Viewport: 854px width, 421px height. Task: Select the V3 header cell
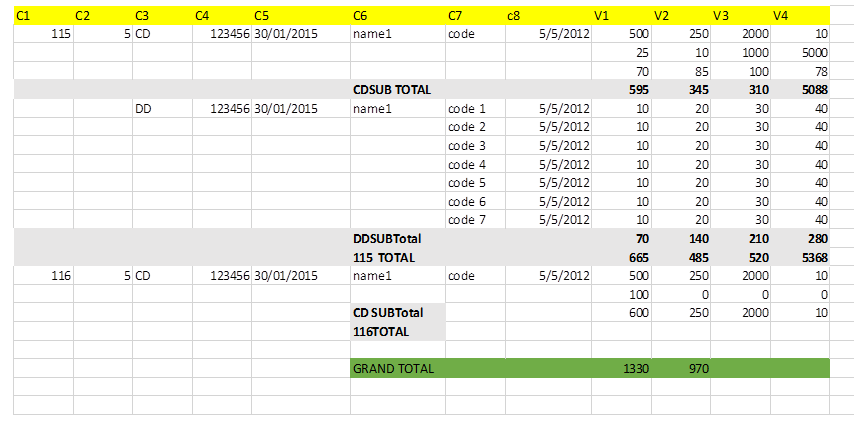pyautogui.click(x=741, y=16)
